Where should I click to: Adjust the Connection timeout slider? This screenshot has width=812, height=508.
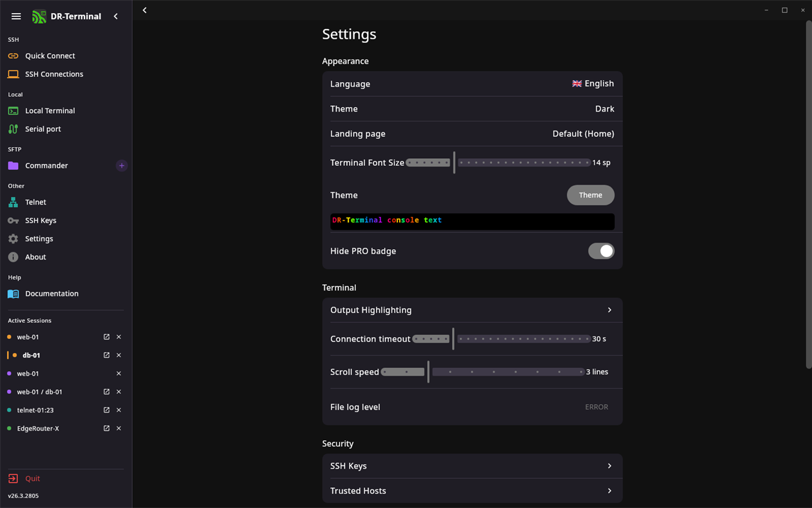pos(501,339)
